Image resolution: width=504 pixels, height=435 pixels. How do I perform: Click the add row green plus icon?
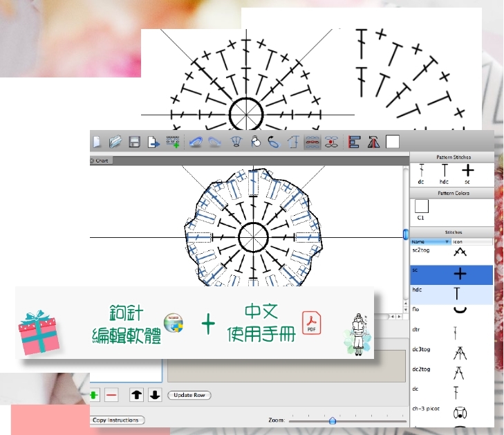point(93,395)
